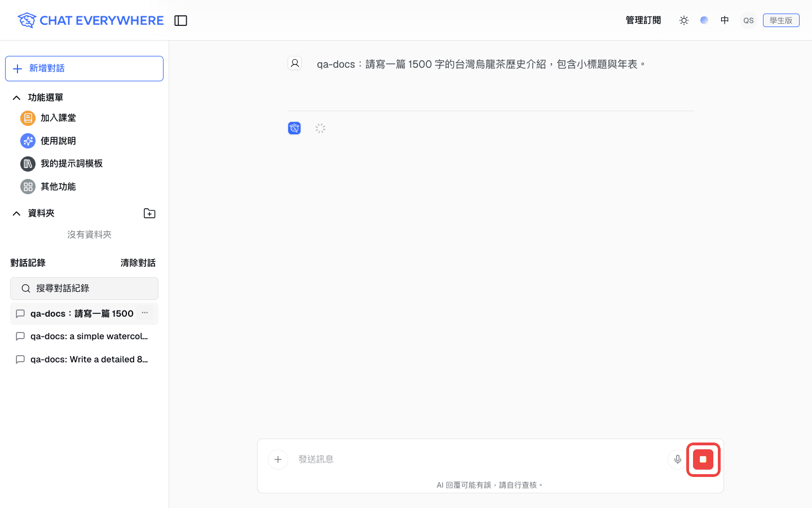Click the plus attachment button in composer
Image resolution: width=812 pixels, height=508 pixels.
click(278, 459)
